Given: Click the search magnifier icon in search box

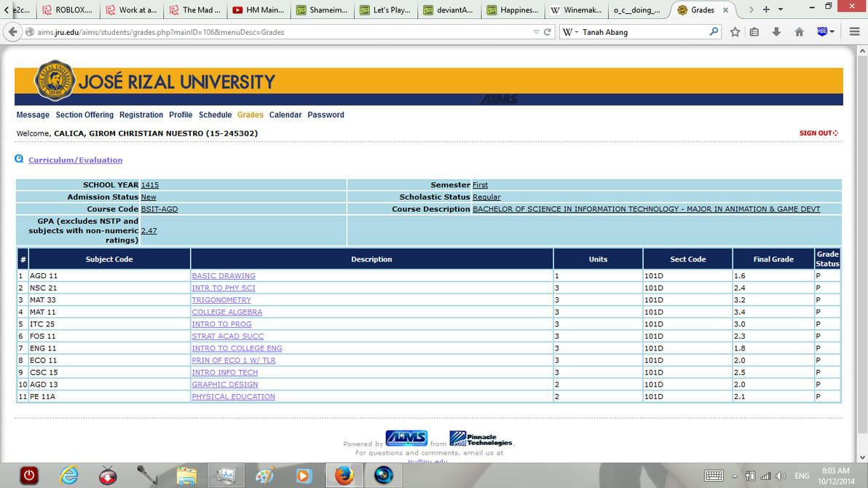Looking at the screenshot, I should click(714, 32).
